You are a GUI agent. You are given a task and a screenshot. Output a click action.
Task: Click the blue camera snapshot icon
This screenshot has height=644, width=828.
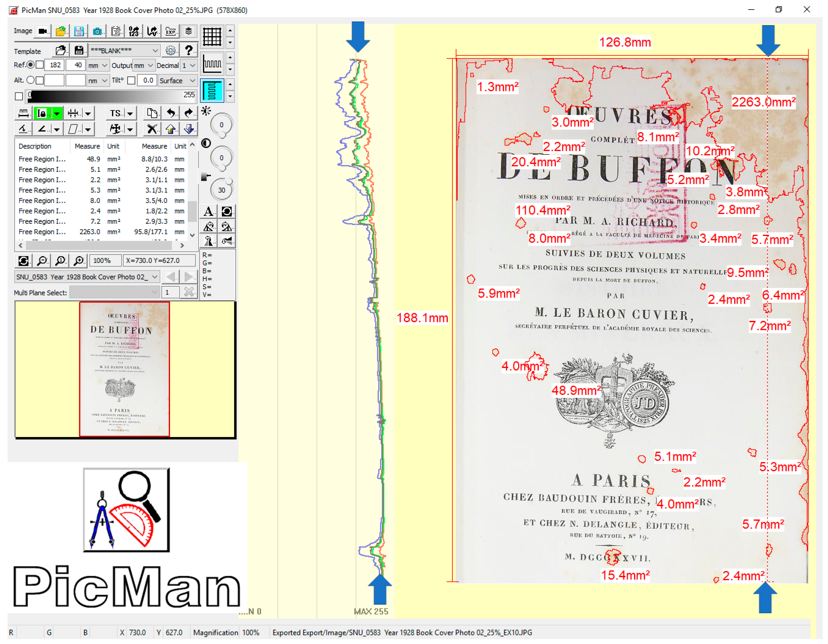tap(98, 31)
